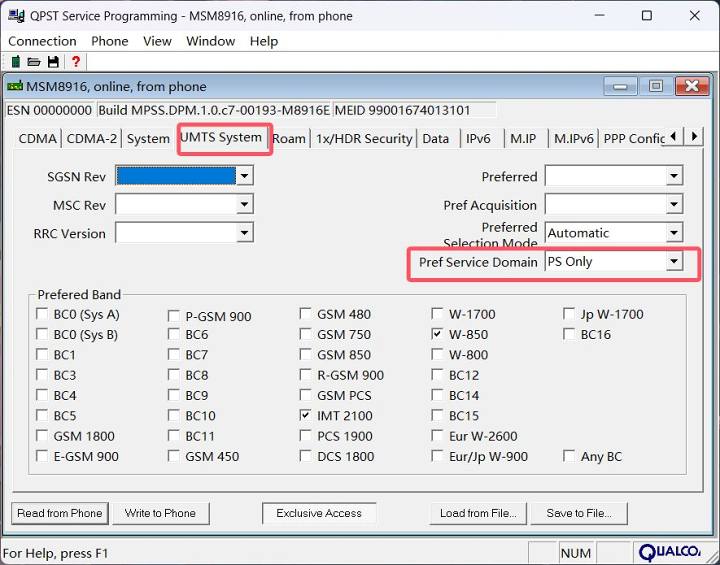Click the save floppy disk icon
Screen dimensions: 720x565
tap(53, 62)
